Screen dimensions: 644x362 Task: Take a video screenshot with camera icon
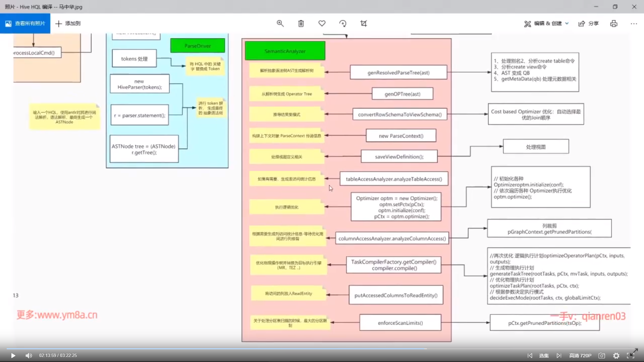pos(602,356)
